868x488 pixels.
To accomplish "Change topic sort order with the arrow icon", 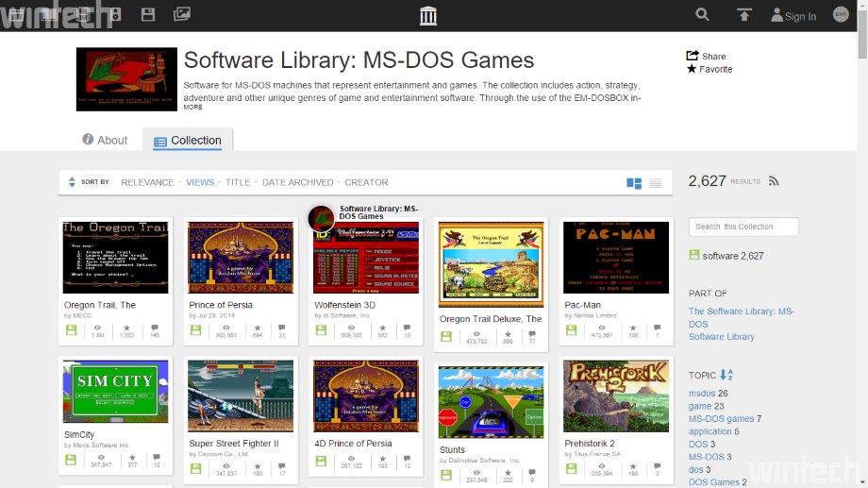I will click(x=726, y=376).
